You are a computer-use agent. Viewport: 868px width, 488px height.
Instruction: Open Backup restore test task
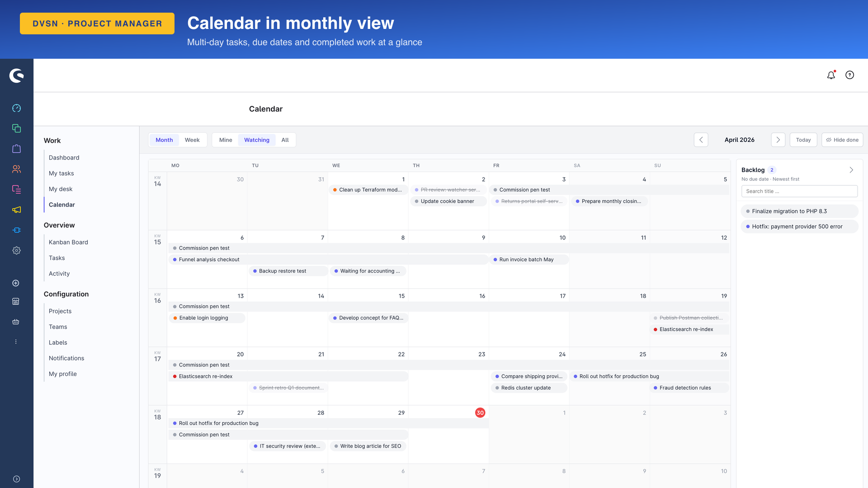click(288, 271)
